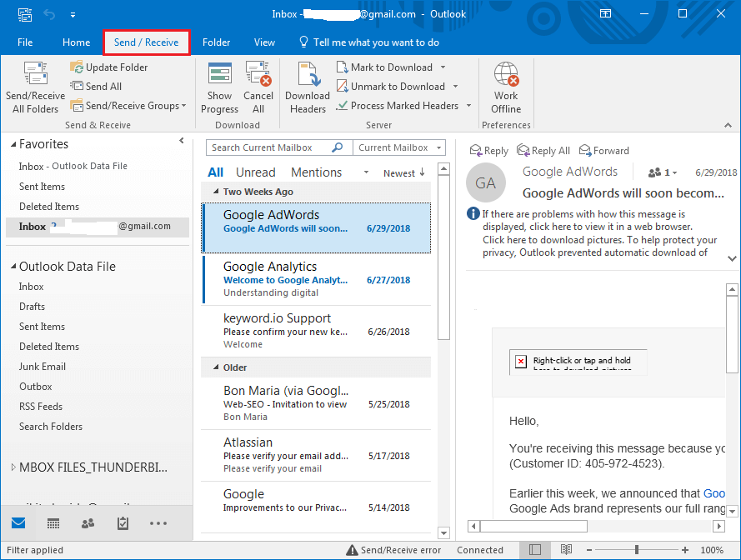Forward the selected message
The height and width of the screenshot is (560, 741).
tap(604, 151)
